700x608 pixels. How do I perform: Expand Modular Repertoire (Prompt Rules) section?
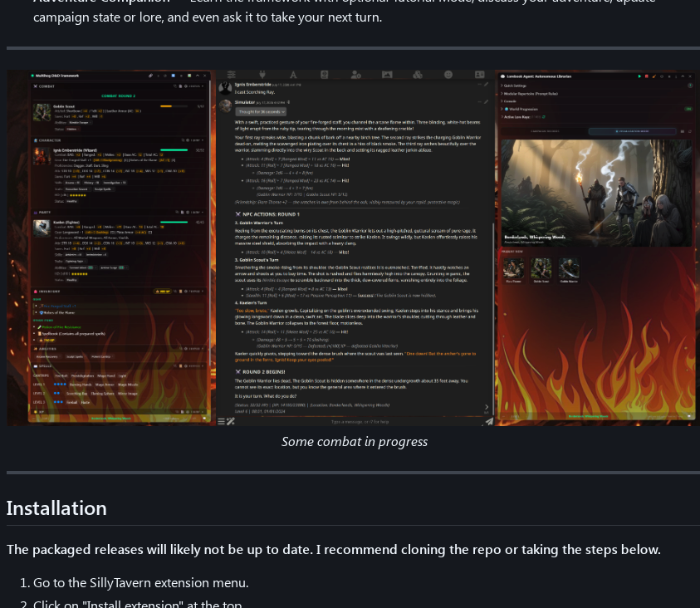529,94
